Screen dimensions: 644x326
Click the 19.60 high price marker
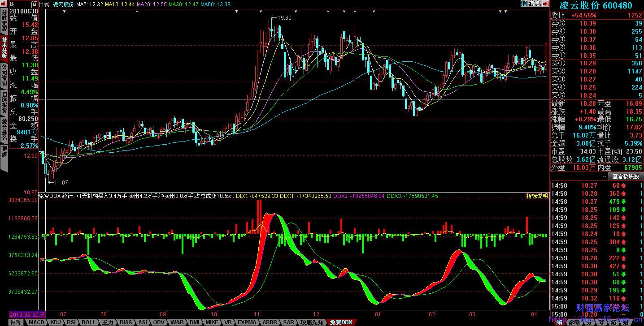point(284,18)
